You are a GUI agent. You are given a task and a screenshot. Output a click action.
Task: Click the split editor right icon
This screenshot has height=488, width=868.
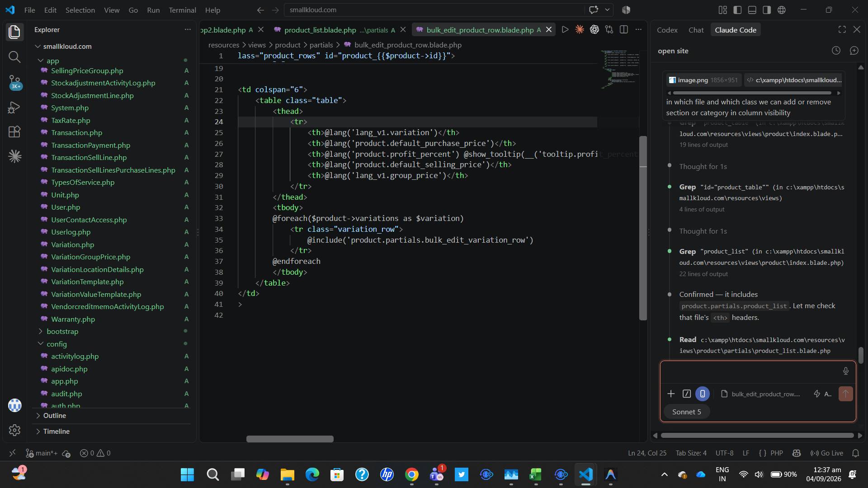click(x=624, y=29)
